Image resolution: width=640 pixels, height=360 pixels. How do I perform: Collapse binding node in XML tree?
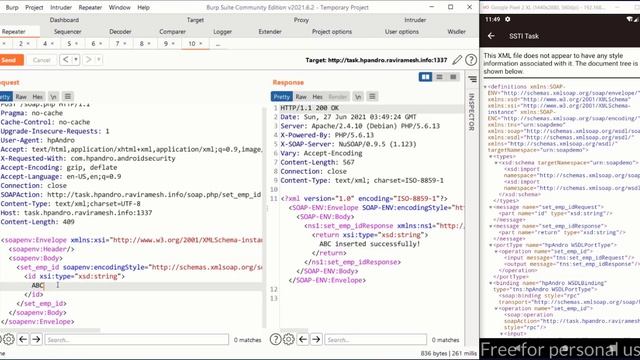coord(491,283)
